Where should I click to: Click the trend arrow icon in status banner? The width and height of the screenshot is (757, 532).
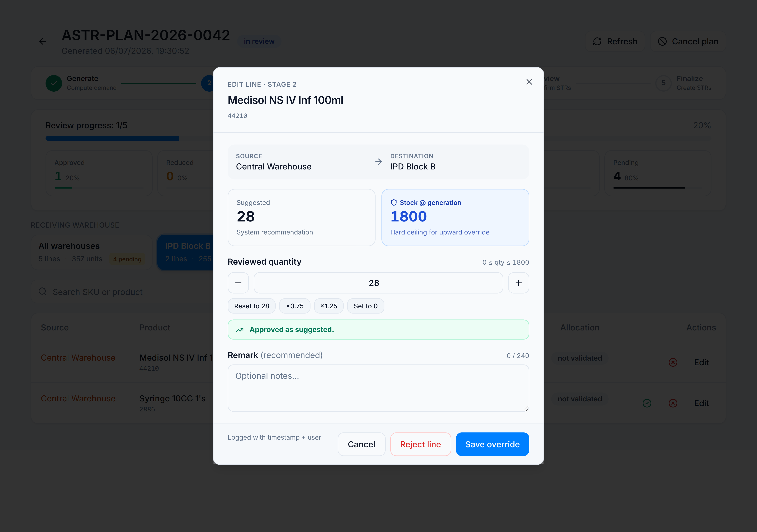pos(240,330)
